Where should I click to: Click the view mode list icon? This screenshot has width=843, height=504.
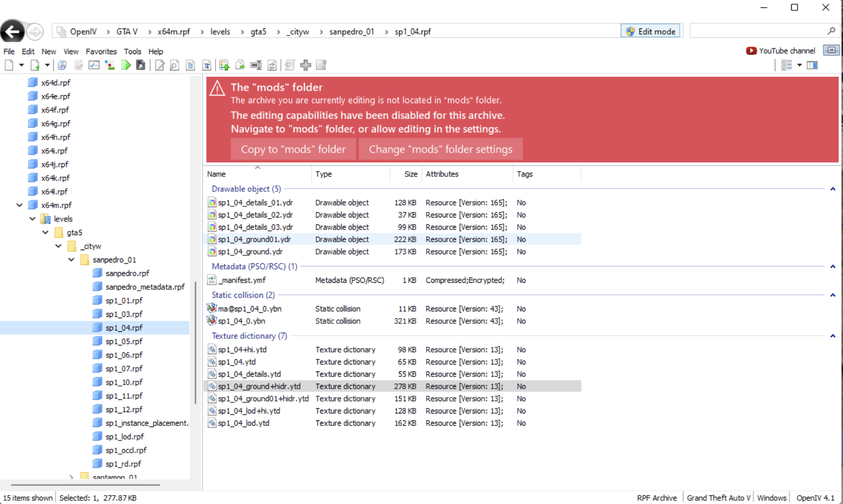click(x=787, y=65)
